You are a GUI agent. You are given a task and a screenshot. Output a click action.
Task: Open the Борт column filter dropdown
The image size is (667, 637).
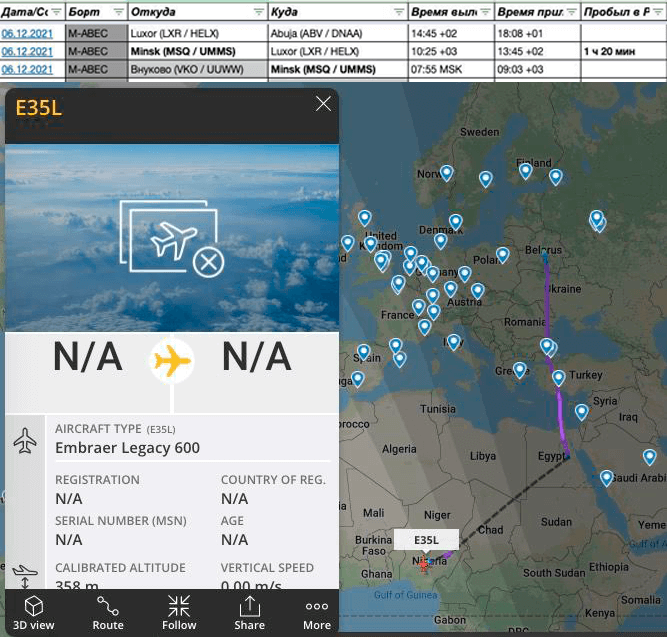point(119,12)
